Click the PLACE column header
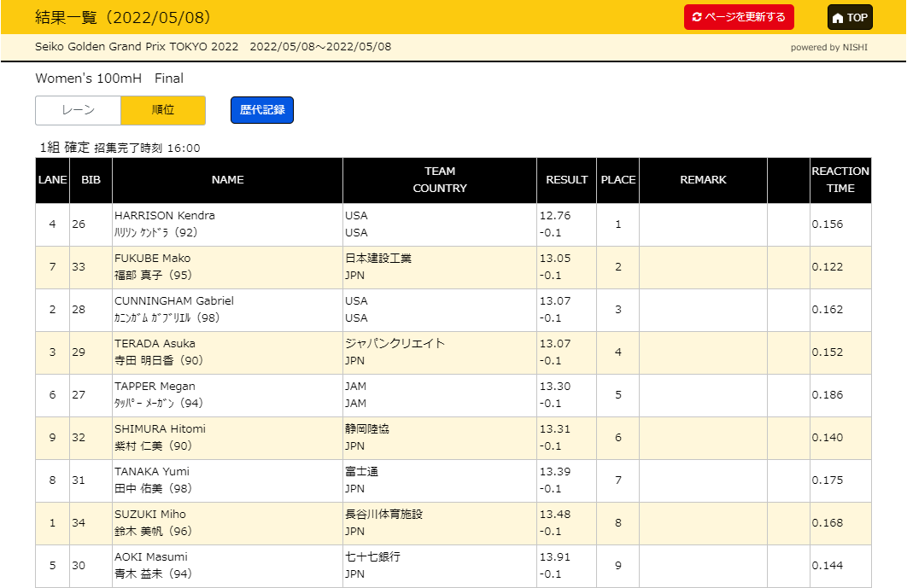Screen dimensions: 907x588 click(x=617, y=180)
